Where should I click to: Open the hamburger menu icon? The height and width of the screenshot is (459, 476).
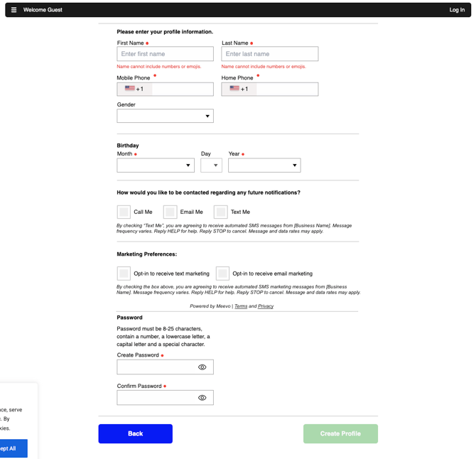point(13,10)
